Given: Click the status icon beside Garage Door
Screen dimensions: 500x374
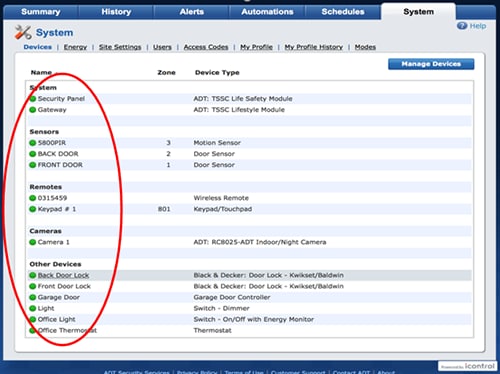Looking at the screenshot, I should (33, 297).
